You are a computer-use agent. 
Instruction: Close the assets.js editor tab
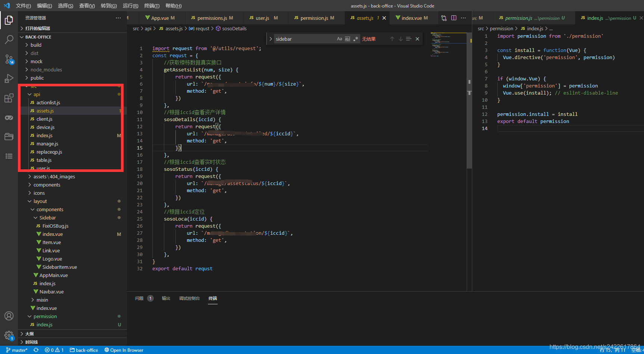[x=384, y=18]
